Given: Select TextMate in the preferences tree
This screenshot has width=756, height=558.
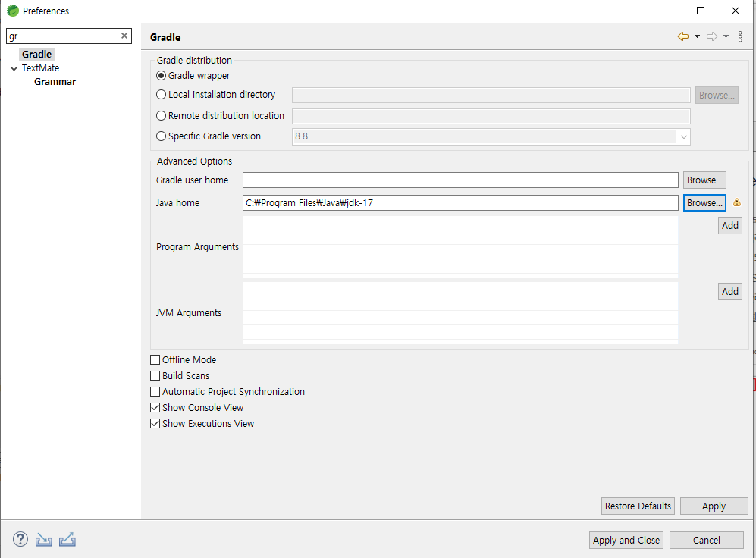Looking at the screenshot, I should (x=40, y=68).
